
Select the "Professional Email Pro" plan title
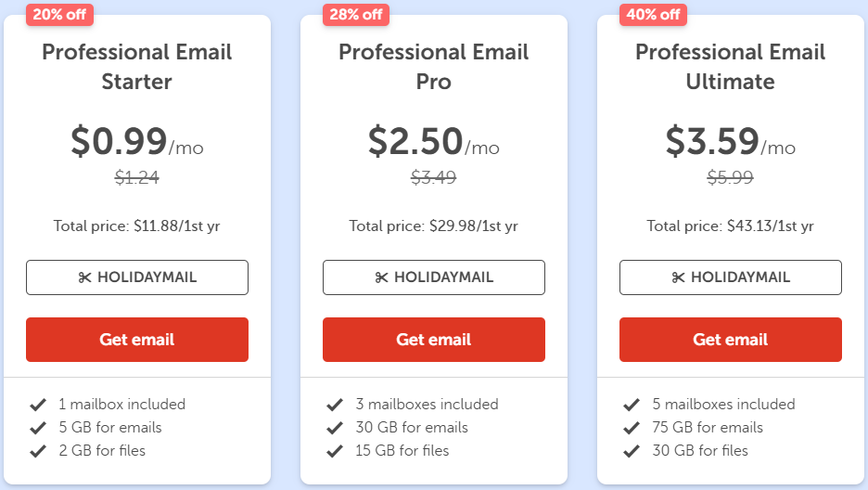[x=434, y=66]
